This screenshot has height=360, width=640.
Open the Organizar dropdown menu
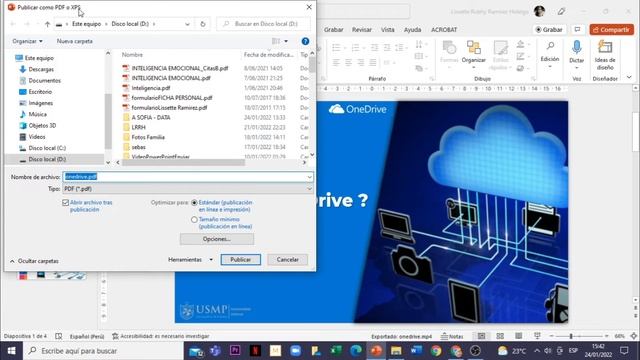27,41
